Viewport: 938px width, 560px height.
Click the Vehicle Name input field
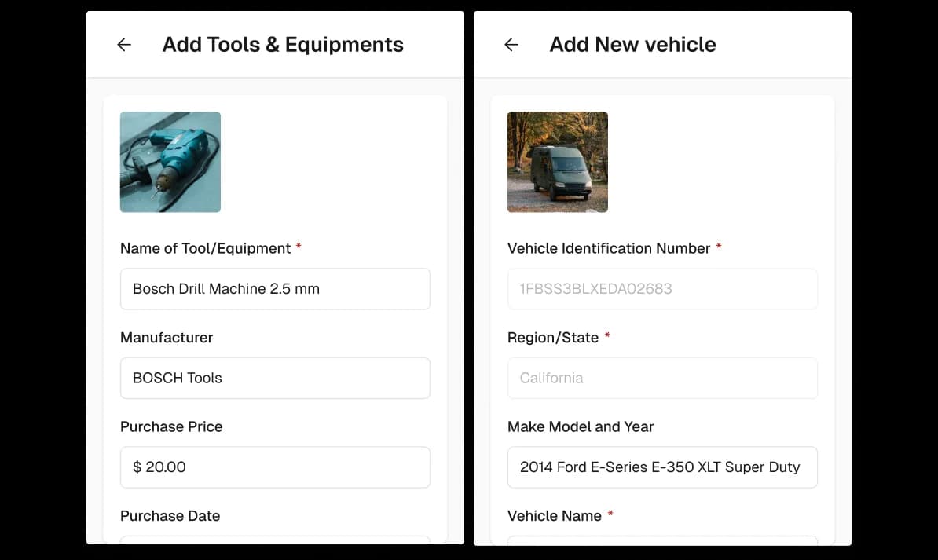[x=662, y=545]
